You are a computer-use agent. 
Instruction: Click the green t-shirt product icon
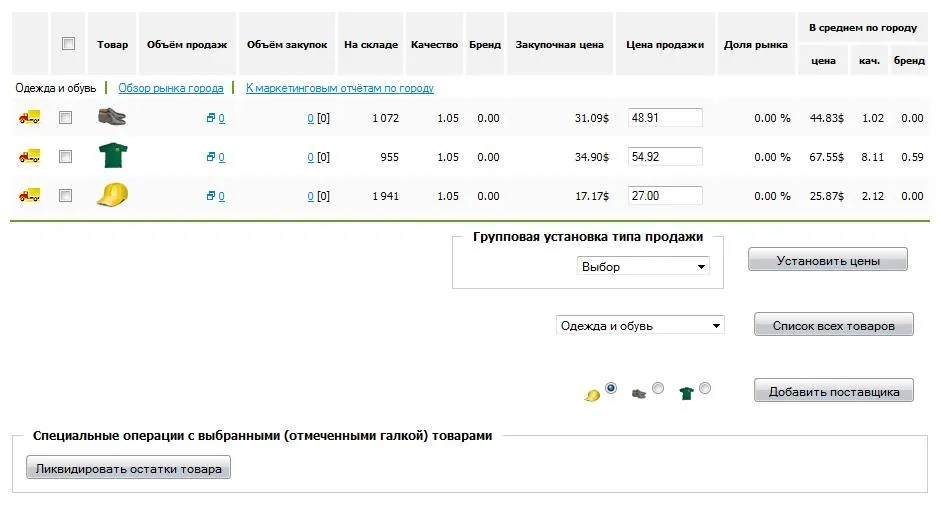(112, 156)
